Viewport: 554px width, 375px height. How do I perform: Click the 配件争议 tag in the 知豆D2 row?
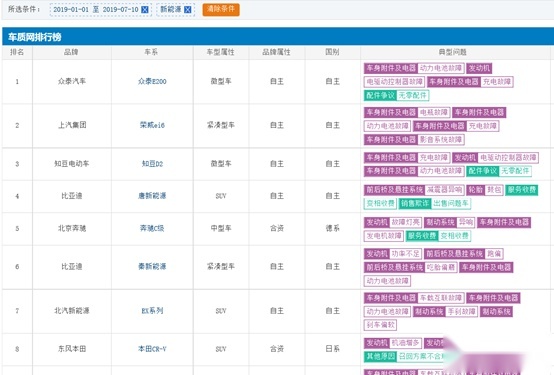[x=483, y=171]
